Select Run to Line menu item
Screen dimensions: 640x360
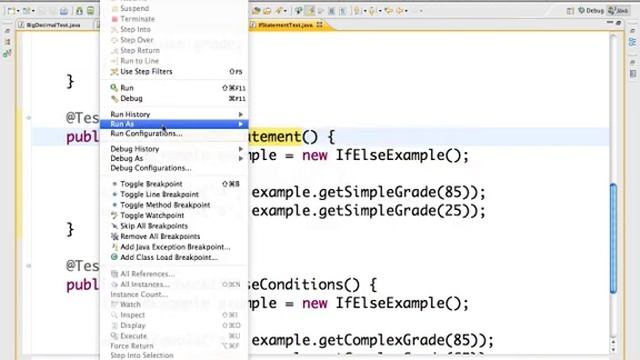click(x=174, y=61)
